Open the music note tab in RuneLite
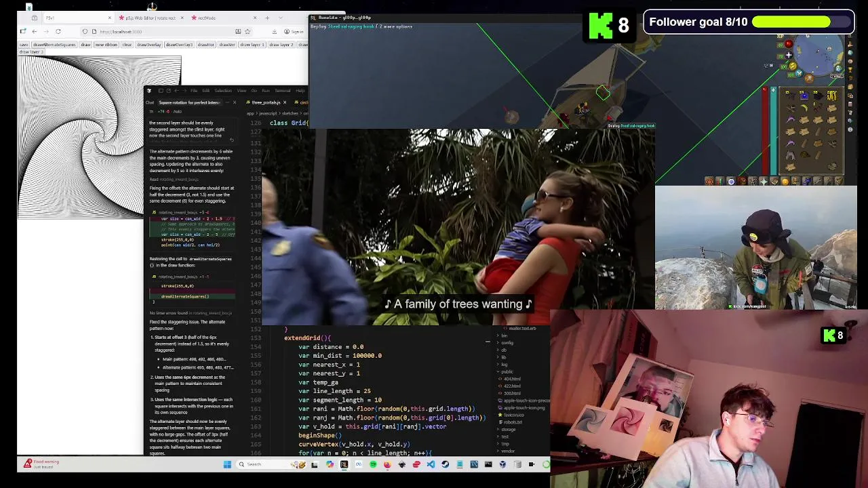Image resolution: width=868 pixels, height=488 pixels. coord(807,182)
